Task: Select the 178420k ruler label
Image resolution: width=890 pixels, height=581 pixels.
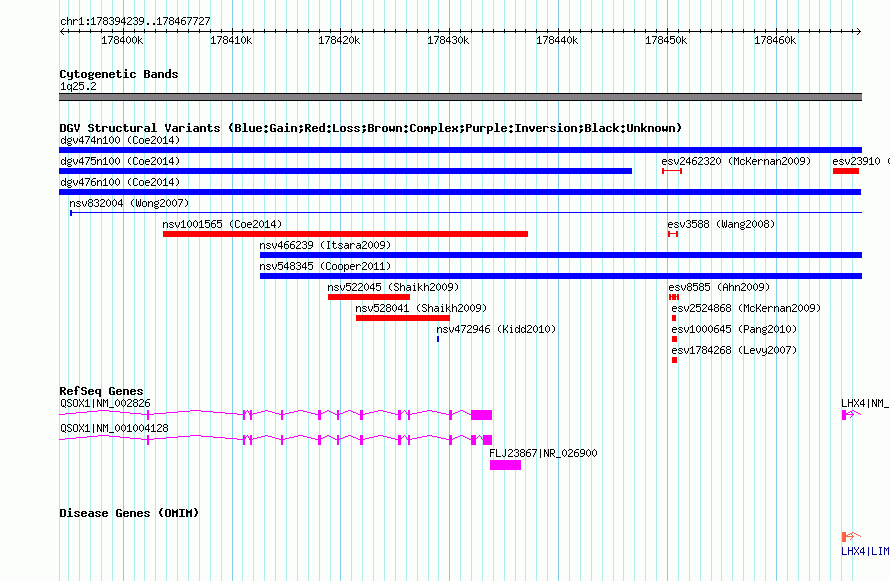Action: (339, 40)
